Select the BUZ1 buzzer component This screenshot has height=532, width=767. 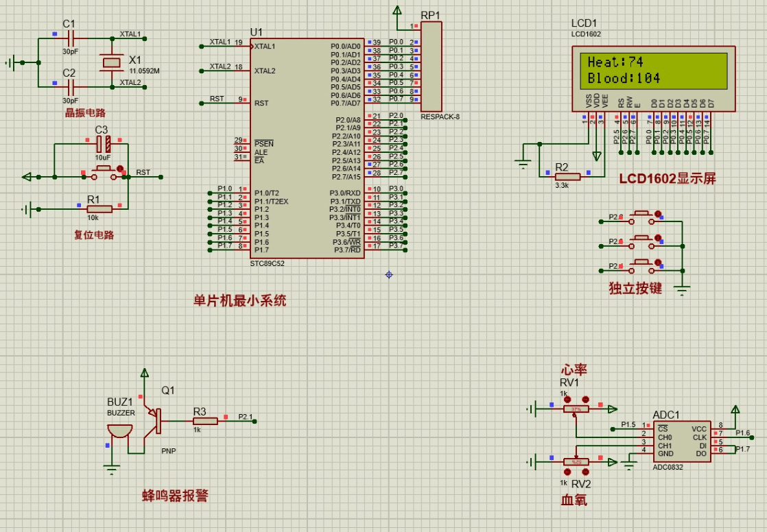tap(121, 431)
